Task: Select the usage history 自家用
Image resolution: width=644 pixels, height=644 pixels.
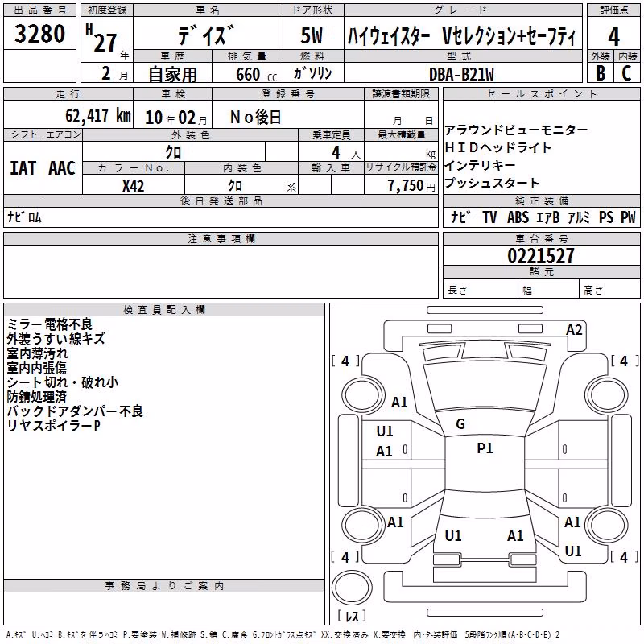Action: click(172, 74)
